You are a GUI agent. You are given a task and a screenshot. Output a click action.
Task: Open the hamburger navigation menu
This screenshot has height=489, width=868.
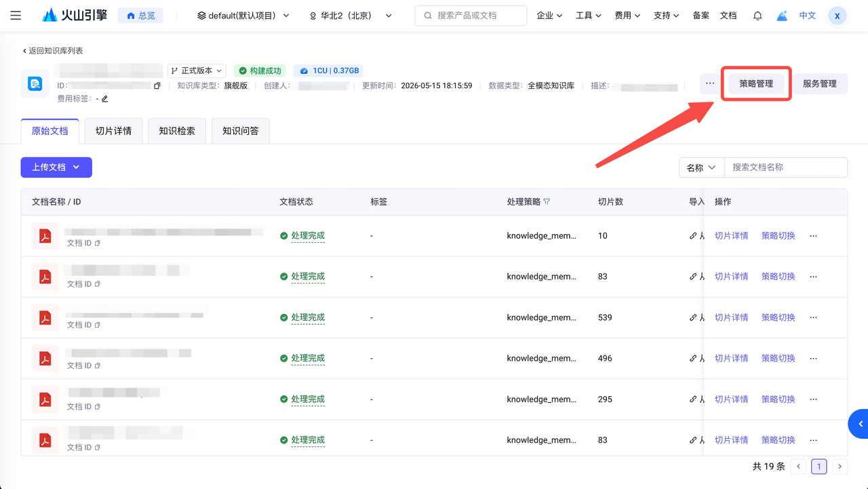16,16
